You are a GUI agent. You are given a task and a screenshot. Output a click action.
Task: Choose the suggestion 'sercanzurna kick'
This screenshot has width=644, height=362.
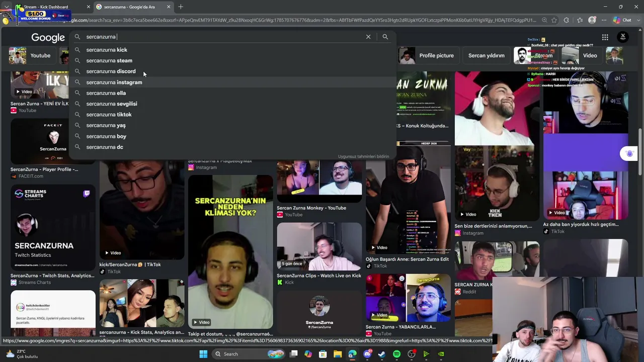232,50
